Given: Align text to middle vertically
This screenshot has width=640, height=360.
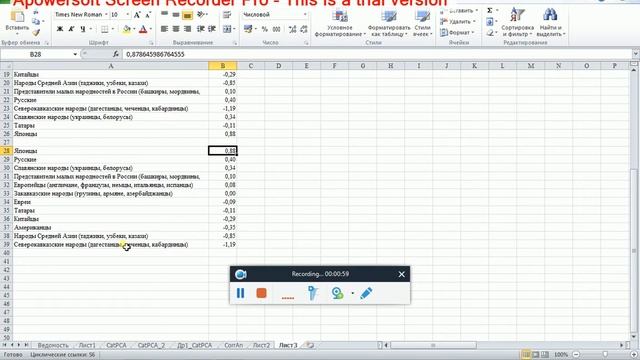Looking at the screenshot, I should (176, 15).
